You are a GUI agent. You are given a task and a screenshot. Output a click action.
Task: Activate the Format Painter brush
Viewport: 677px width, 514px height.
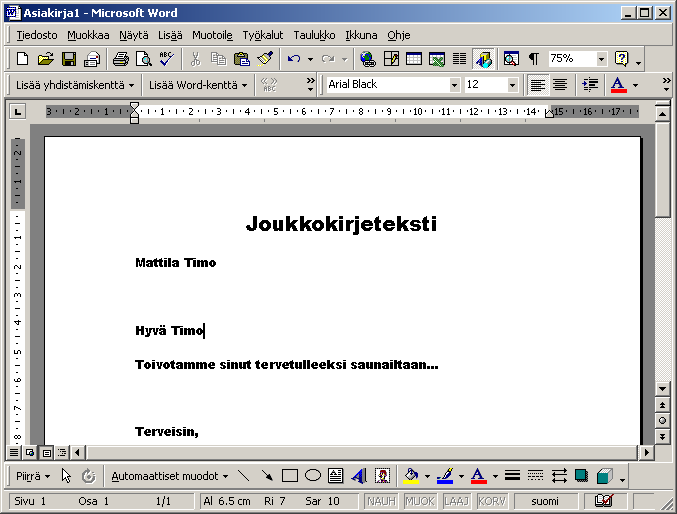pos(265,59)
